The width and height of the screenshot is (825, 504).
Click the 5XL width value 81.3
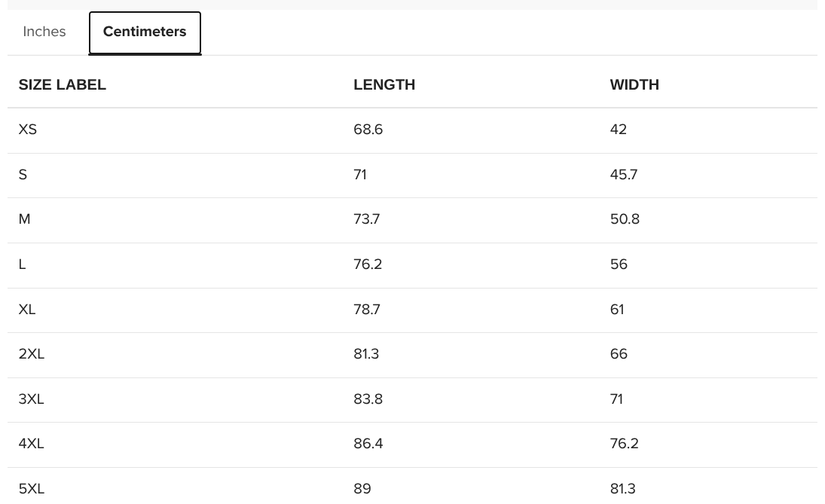click(622, 489)
